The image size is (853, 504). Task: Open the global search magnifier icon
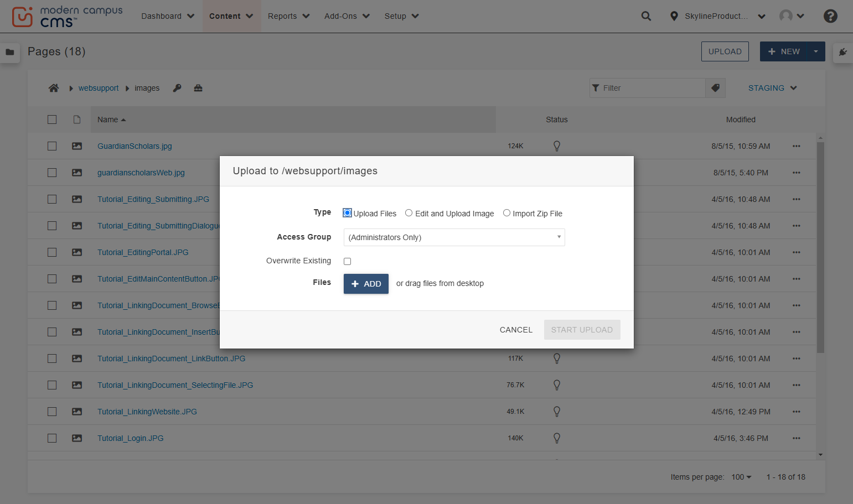click(x=646, y=16)
